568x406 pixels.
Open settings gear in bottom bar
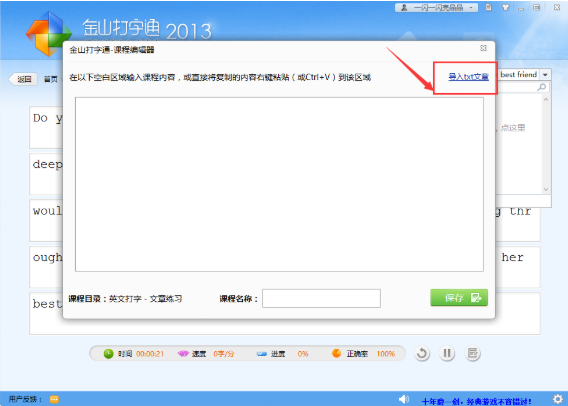tap(558, 399)
